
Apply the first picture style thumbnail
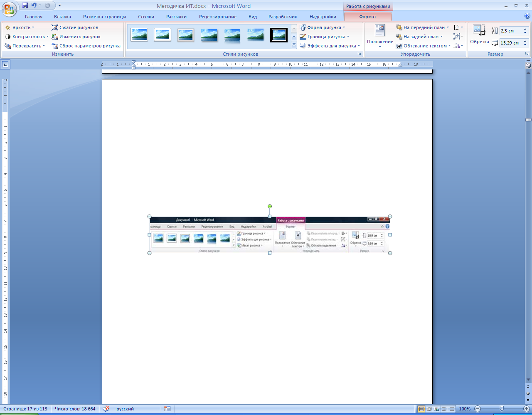pos(139,35)
